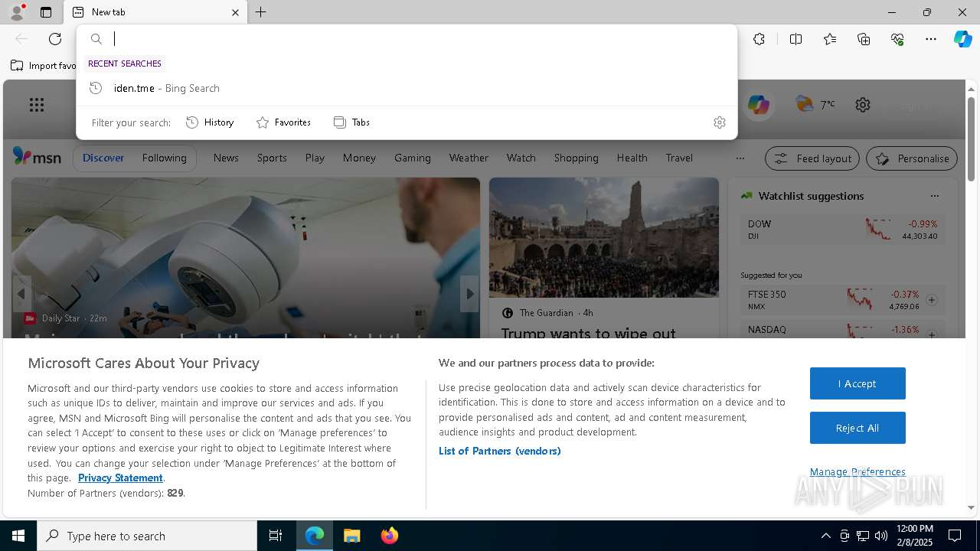Image resolution: width=980 pixels, height=551 pixels.
Task: Select recent search iden.tme
Action: point(407,88)
